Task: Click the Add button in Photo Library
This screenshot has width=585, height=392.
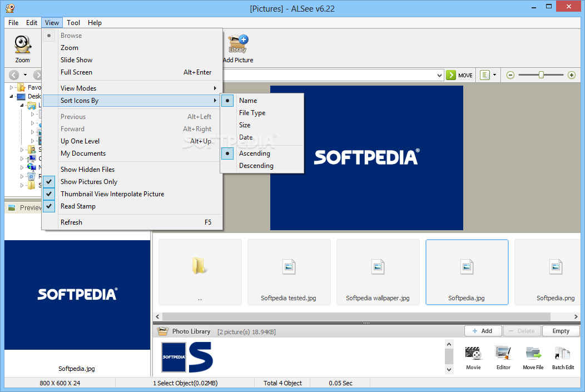Action: tap(483, 331)
